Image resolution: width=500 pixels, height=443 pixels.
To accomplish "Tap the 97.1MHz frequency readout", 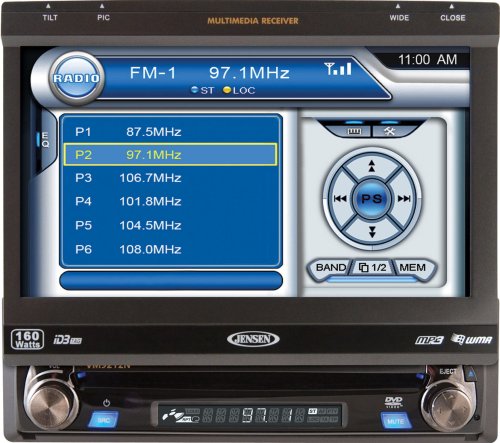I will 249,73.
